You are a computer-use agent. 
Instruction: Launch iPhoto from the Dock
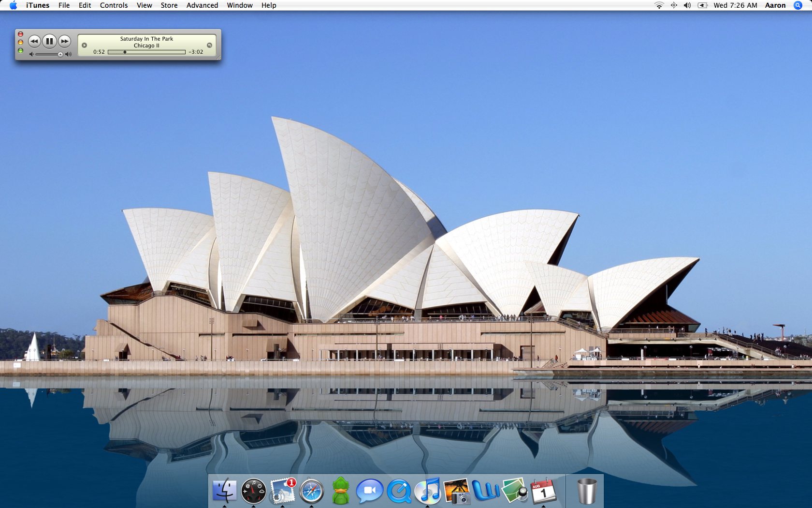click(x=457, y=491)
